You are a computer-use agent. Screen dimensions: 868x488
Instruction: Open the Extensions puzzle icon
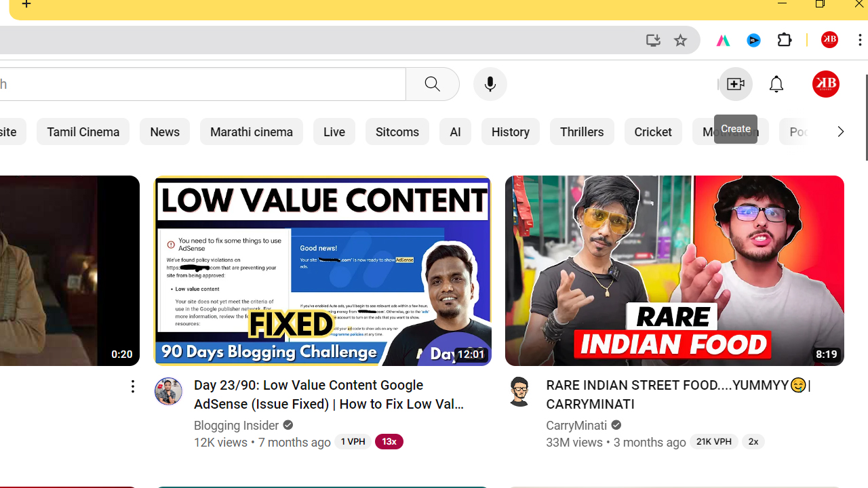785,40
